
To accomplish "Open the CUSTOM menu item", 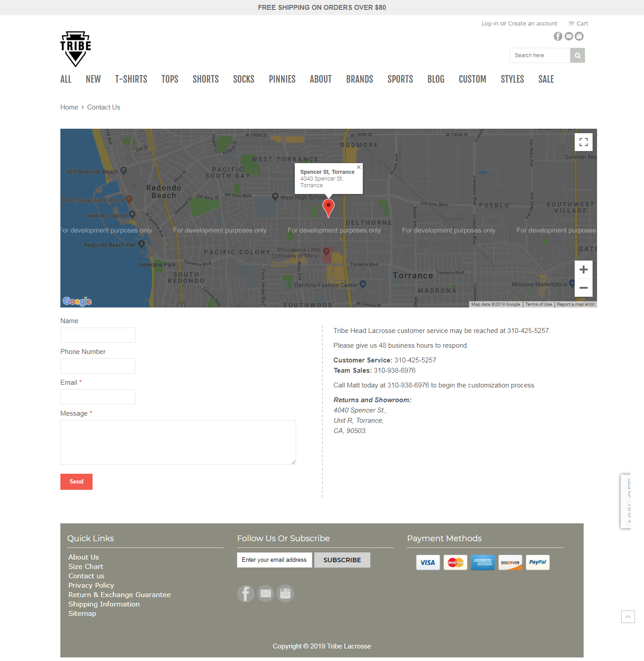I will coord(472,79).
